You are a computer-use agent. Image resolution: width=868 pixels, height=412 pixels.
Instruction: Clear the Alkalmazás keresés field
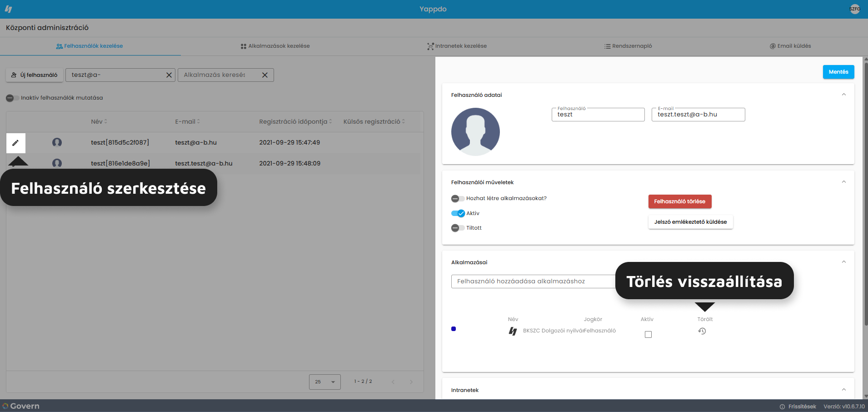pyautogui.click(x=265, y=75)
